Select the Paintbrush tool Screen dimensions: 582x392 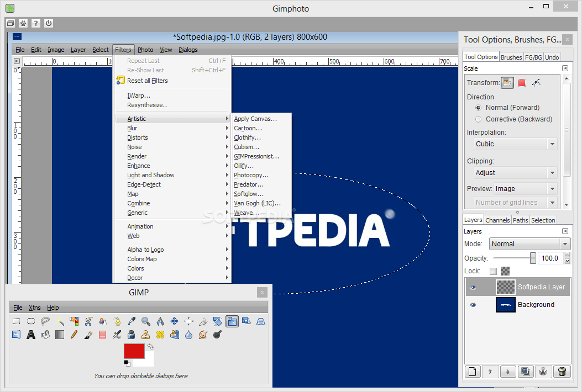pyautogui.click(x=88, y=335)
